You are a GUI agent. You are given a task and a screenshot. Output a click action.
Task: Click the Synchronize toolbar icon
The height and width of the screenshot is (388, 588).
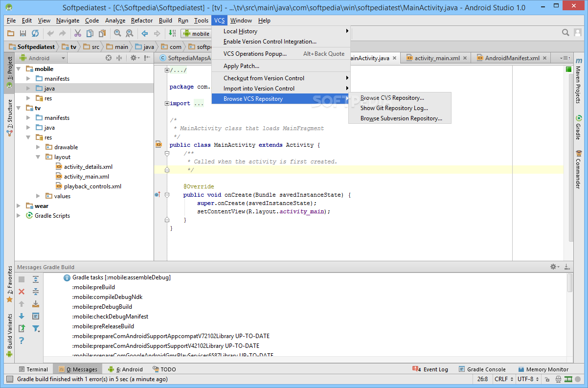[35, 33]
